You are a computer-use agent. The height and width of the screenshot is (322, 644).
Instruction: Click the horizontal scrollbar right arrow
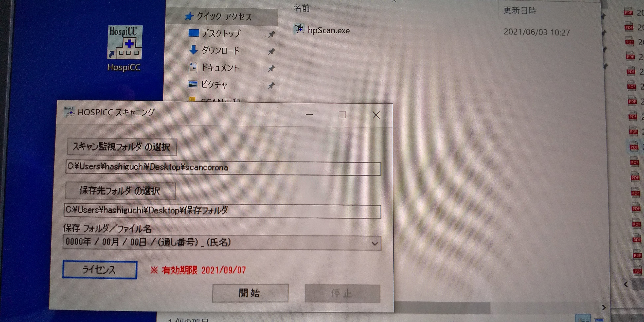[x=604, y=307]
